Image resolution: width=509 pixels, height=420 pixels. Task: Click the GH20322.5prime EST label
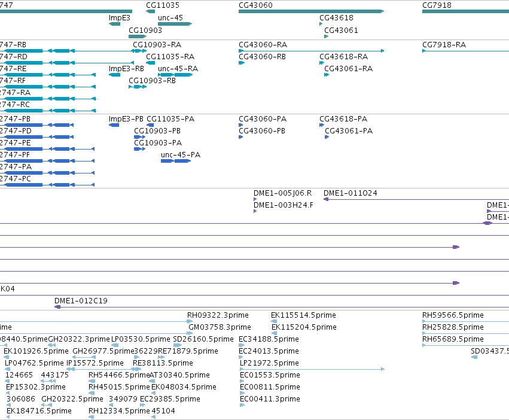pyautogui.click(x=72, y=399)
